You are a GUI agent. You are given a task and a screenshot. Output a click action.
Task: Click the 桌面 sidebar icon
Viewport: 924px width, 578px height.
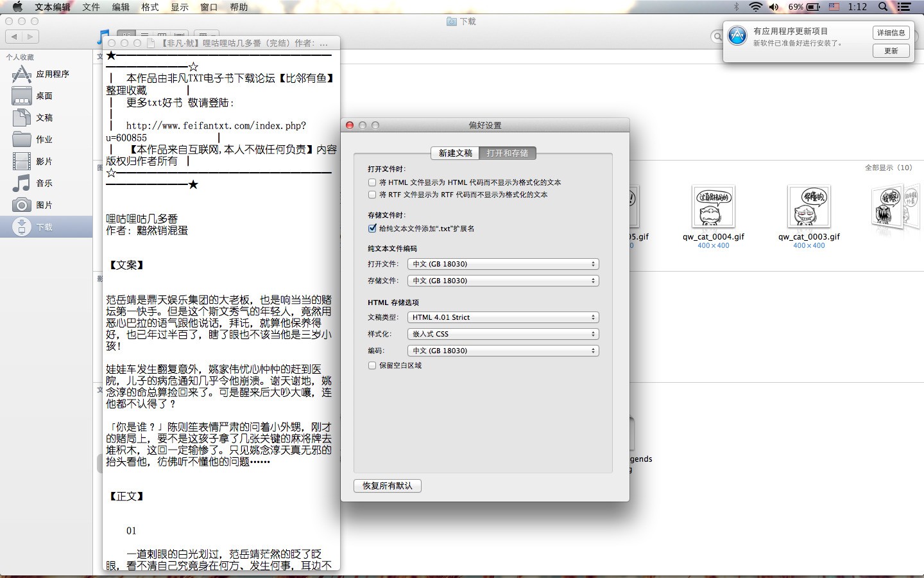[x=21, y=96]
